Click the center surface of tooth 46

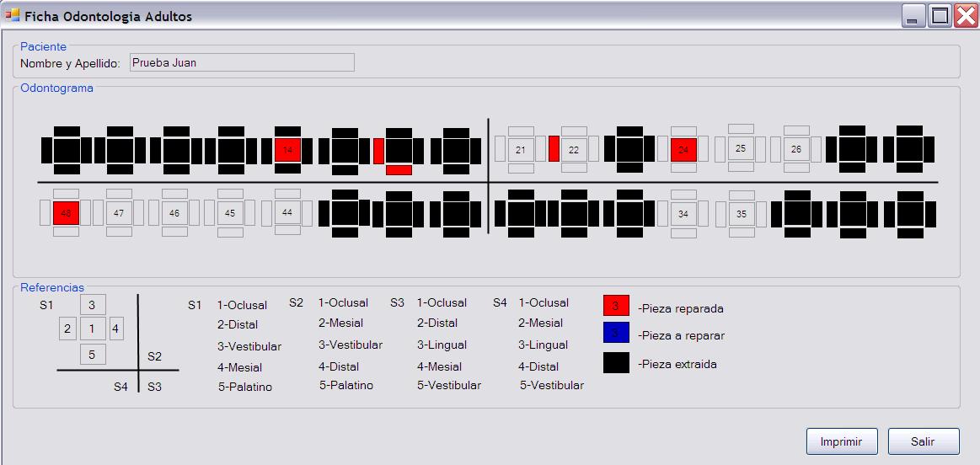[x=174, y=213]
